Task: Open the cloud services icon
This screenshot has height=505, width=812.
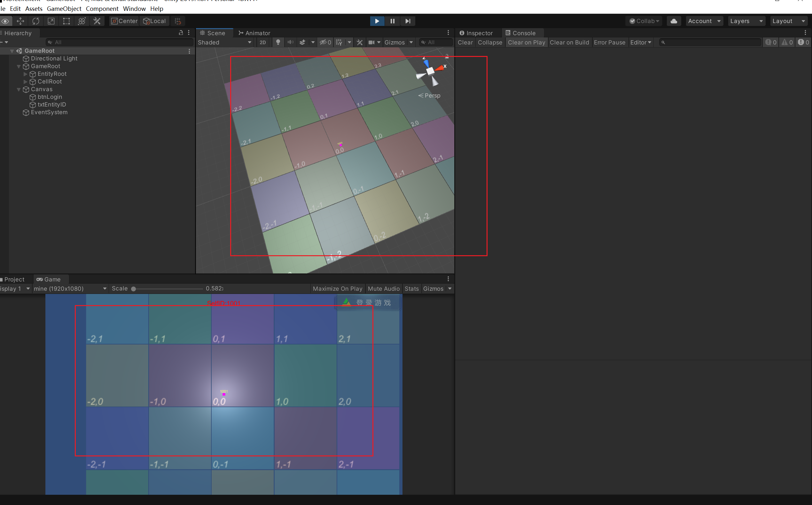Action: [x=674, y=21]
